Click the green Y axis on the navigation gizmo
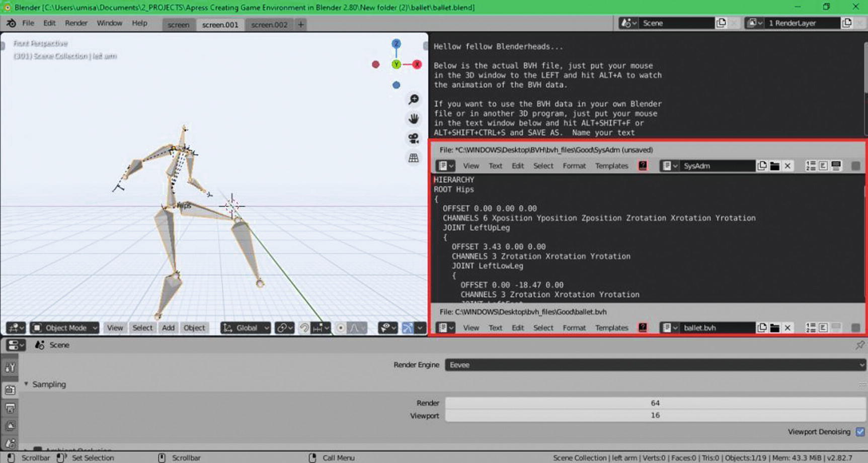Viewport: 868px width, 463px height. pyautogui.click(x=397, y=64)
